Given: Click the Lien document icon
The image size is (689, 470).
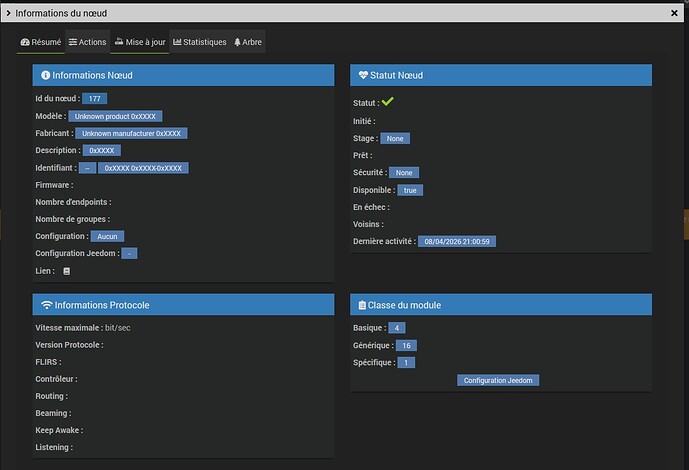Looking at the screenshot, I should point(66,271).
